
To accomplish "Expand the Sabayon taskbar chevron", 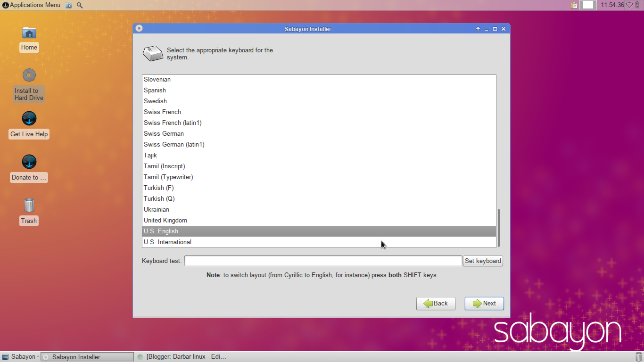I will click(38, 357).
